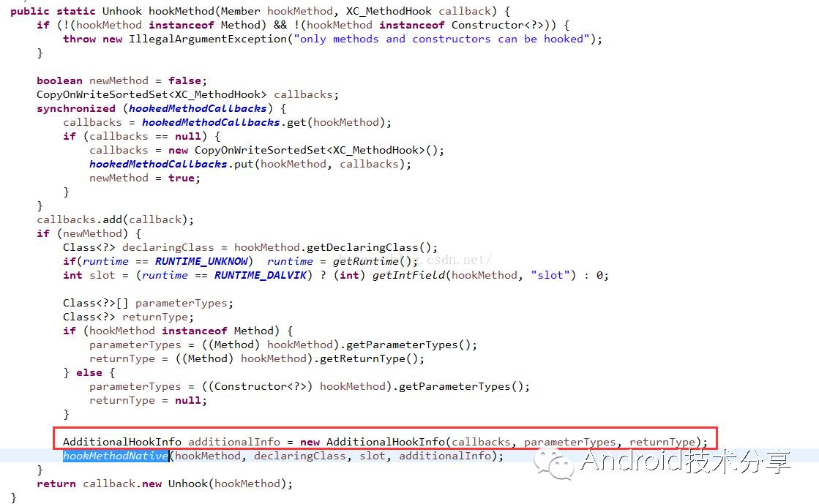This screenshot has width=819, height=504.
Task: Click the Android技术分享 watermark text
Action: pos(685,461)
